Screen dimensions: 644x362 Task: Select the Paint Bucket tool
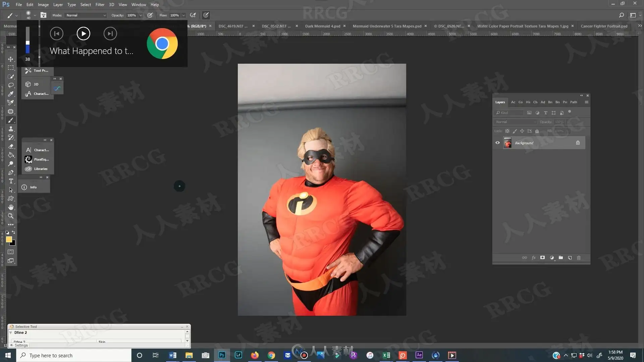click(x=11, y=155)
